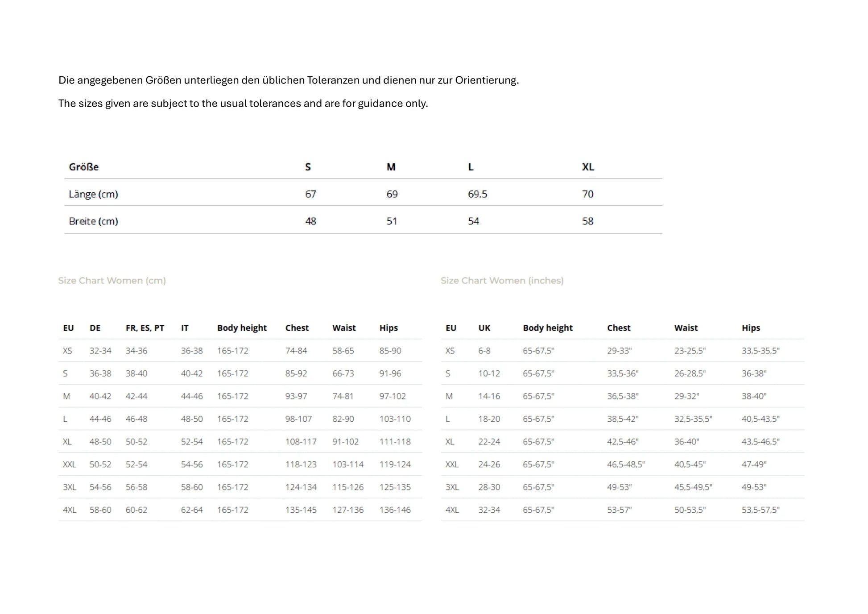Click the Body height header in inches table
Screen dimensions: 868x614
pyautogui.click(x=547, y=328)
